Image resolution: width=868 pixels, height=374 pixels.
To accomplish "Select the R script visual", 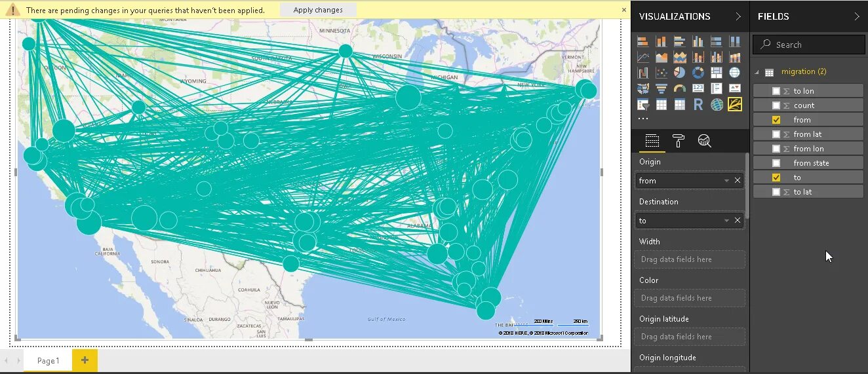I will click(x=698, y=104).
